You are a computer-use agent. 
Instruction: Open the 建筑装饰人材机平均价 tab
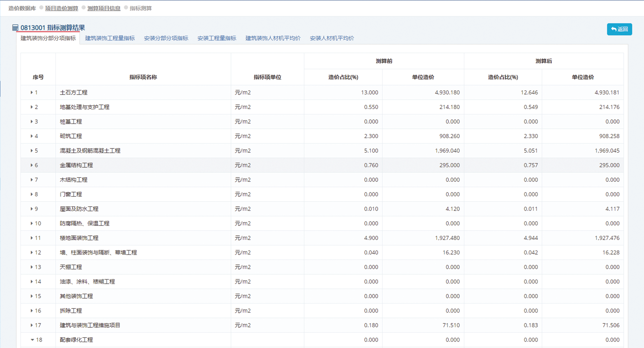tap(273, 38)
